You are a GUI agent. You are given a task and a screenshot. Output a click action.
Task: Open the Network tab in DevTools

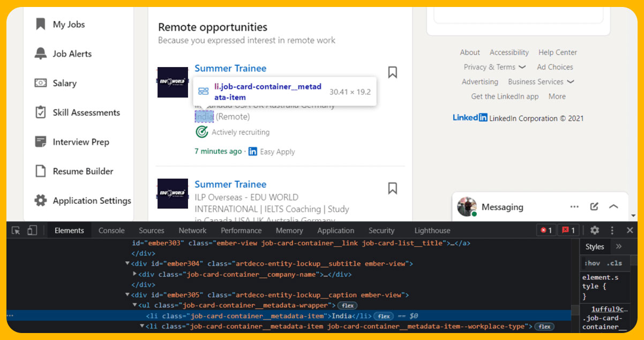point(192,231)
